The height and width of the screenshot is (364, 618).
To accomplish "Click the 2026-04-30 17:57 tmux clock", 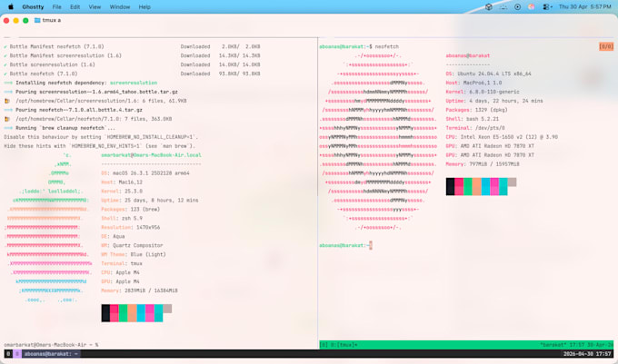I will pyautogui.click(x=587, y=354).
